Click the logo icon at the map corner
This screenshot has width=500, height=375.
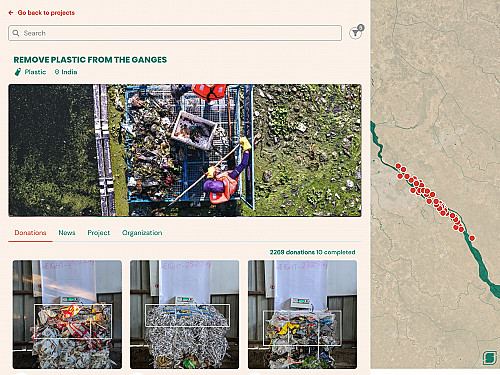490,358
